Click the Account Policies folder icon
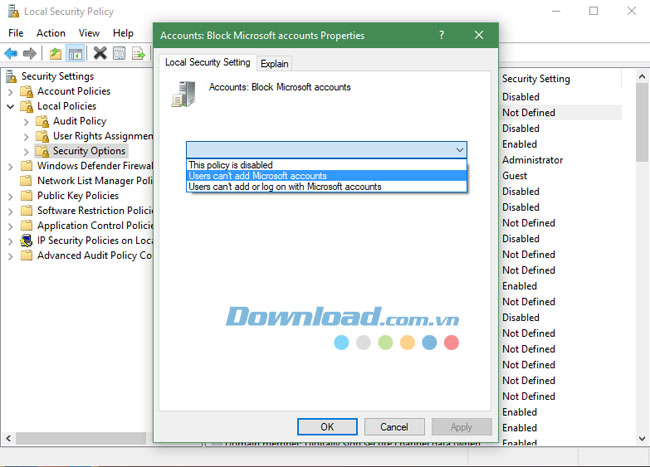650x467 pixels. coord(27,91)
